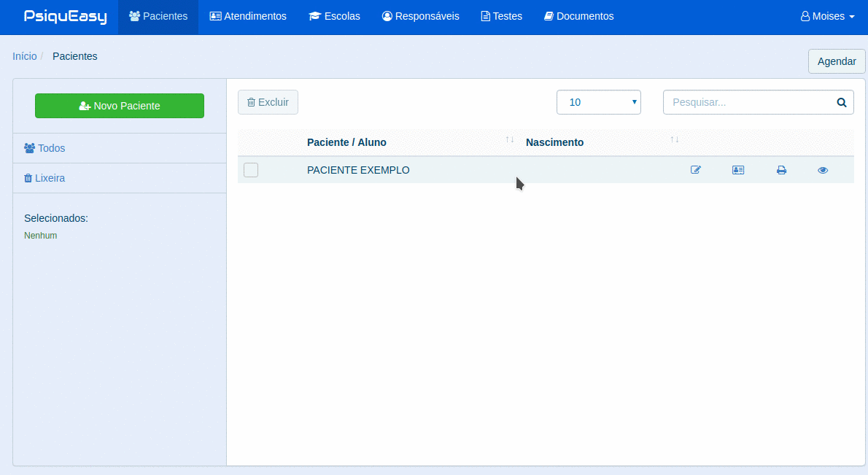Click the Nascimento column header
The height and width of the screenshot is (475, 868).
554,142
